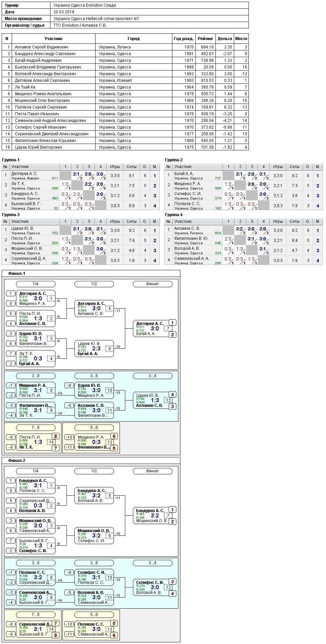326x644 pixels.
Task: Open the Финал-1 bracket section title
Action: point(17,274)
